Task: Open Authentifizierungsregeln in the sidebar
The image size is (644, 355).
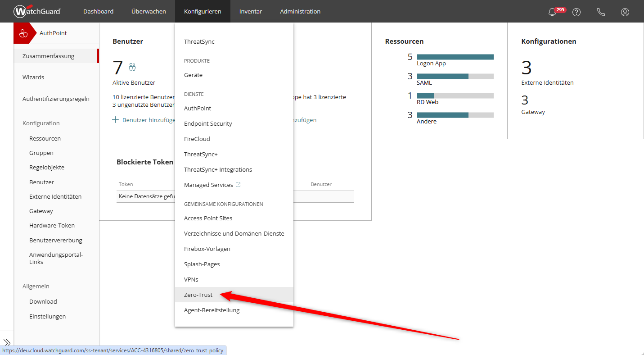Action: [56, 99]
